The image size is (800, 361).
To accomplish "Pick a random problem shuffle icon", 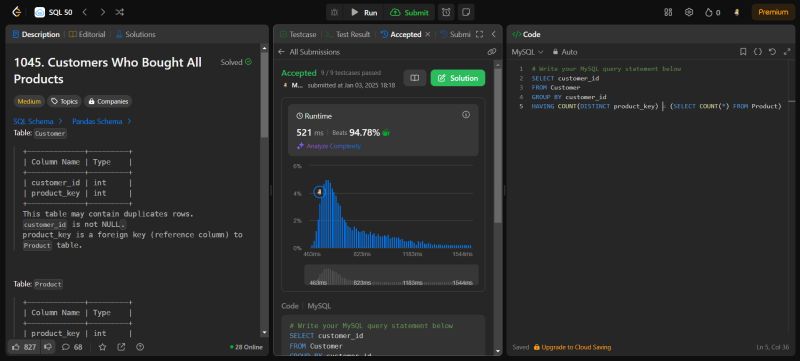I will [x=119, y=12].
